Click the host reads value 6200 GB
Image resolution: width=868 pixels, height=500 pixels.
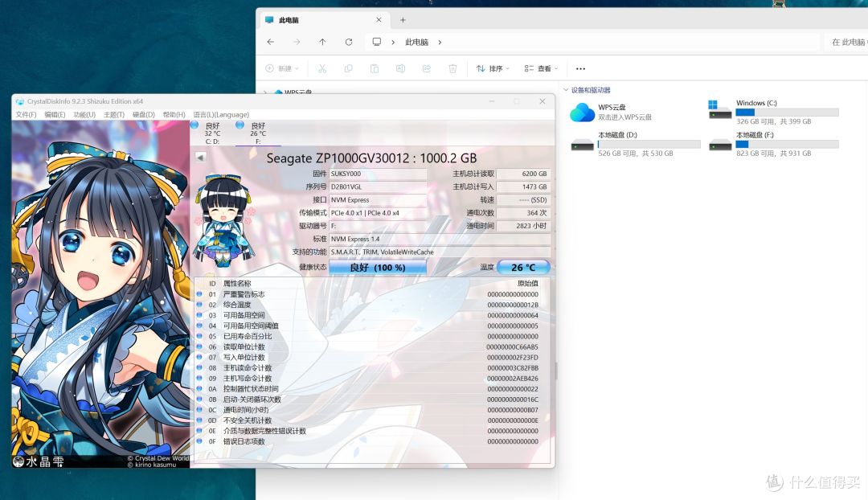(x=522, y=174)
